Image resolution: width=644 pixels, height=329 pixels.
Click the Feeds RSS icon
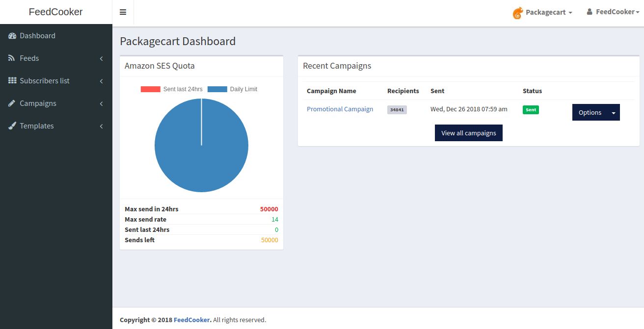tap(12, 58)
